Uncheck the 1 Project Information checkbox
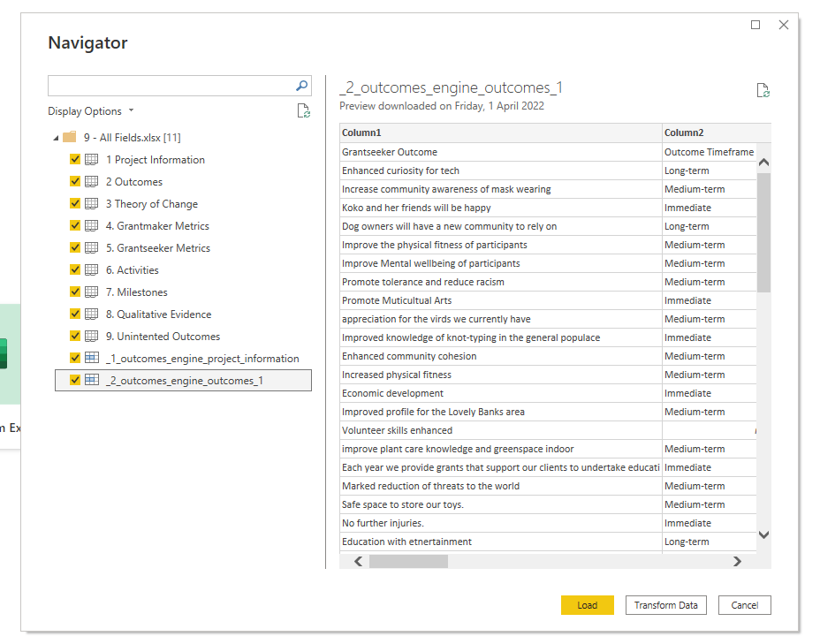The height and width of the screenshot is (644, 820). pos(75,160)
